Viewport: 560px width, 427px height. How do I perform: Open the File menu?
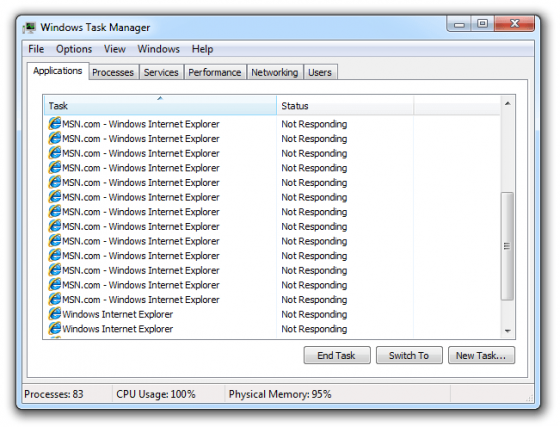coord(36,49)
